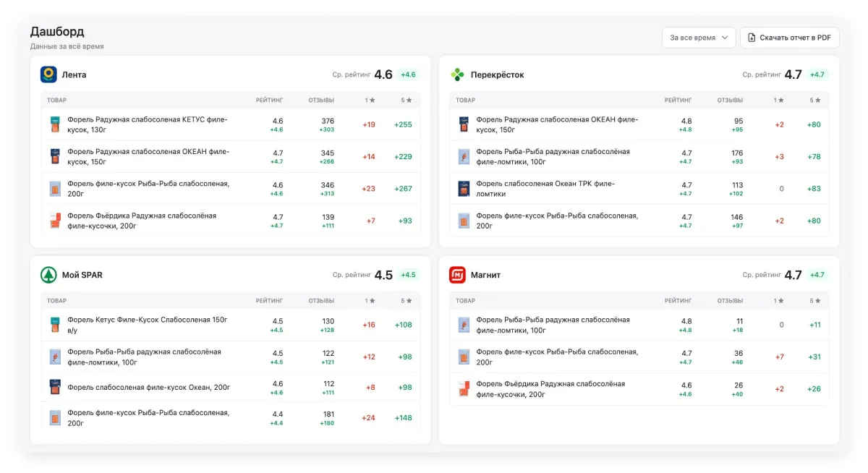Click green +4.7 badge beside Магнит average rating
868x473 pixels.
[817, 275]
